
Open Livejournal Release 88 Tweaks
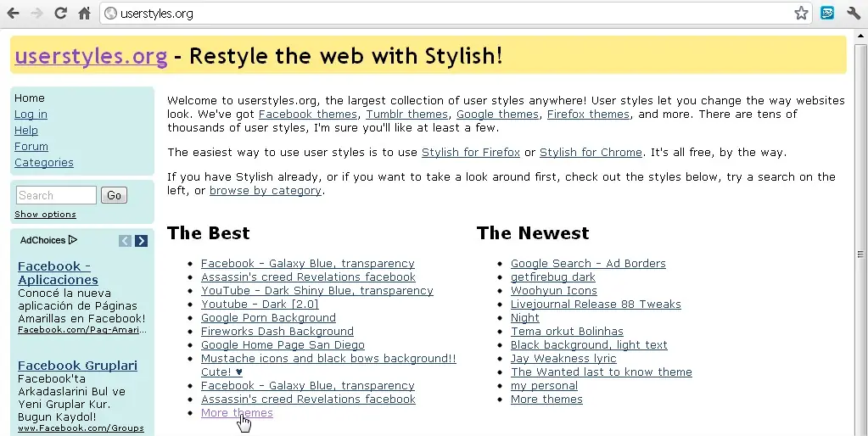click(x=596, y=304)
